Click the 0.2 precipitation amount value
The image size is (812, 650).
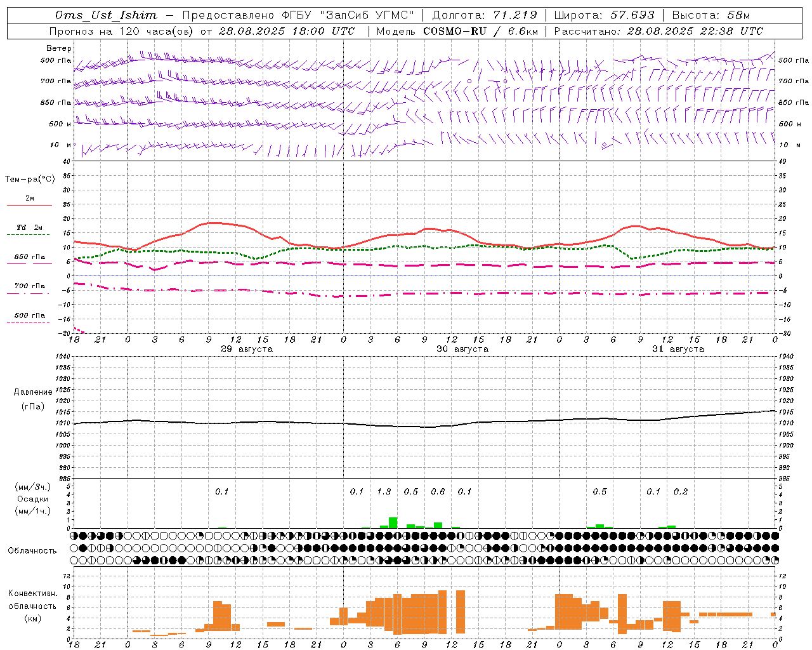[681, 492]
